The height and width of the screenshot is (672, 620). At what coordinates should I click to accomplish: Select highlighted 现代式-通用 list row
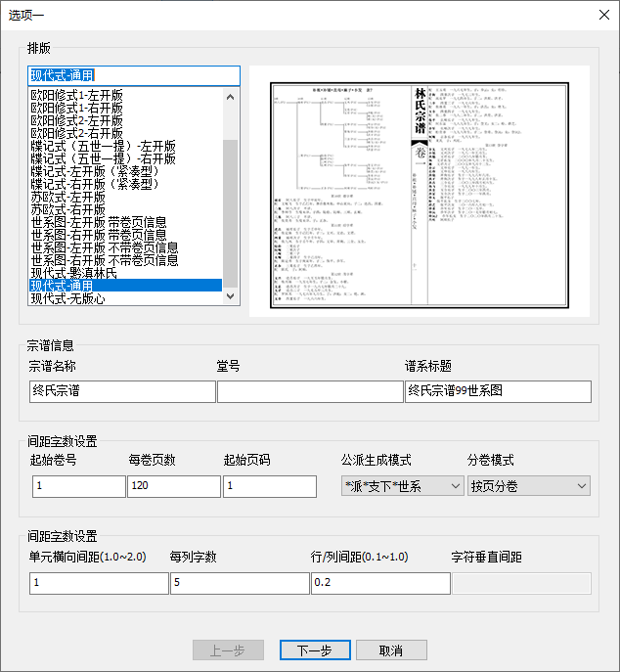point(125,286)
